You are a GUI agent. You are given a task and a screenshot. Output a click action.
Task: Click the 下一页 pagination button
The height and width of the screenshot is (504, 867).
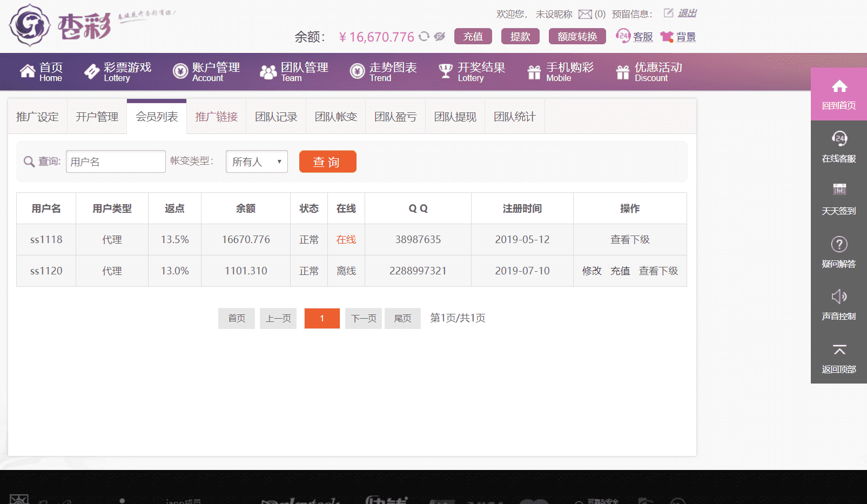click(364, 318)
